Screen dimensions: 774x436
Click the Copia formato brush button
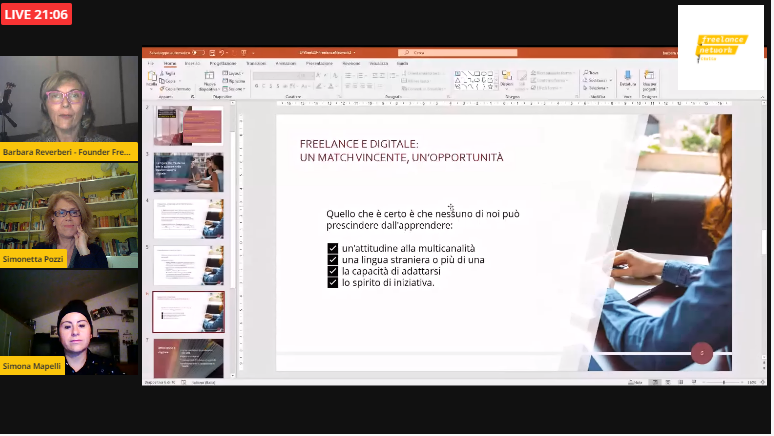(175, 89)
